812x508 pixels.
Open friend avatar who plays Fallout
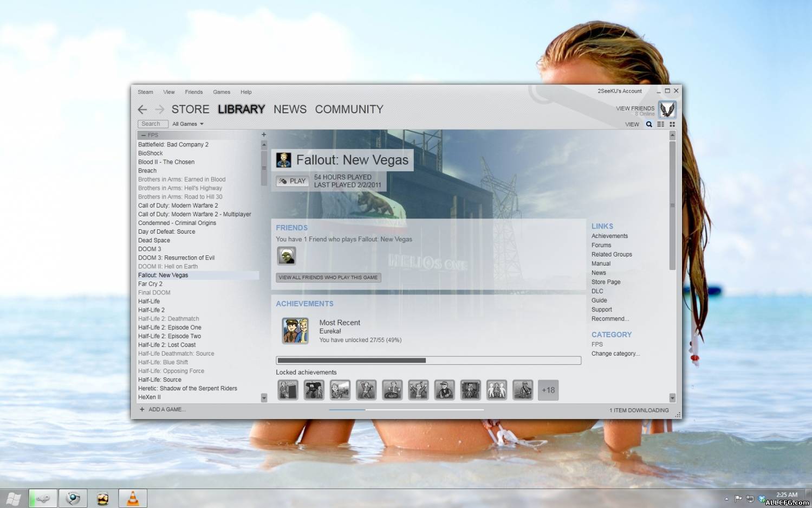[x=287, y=255]
